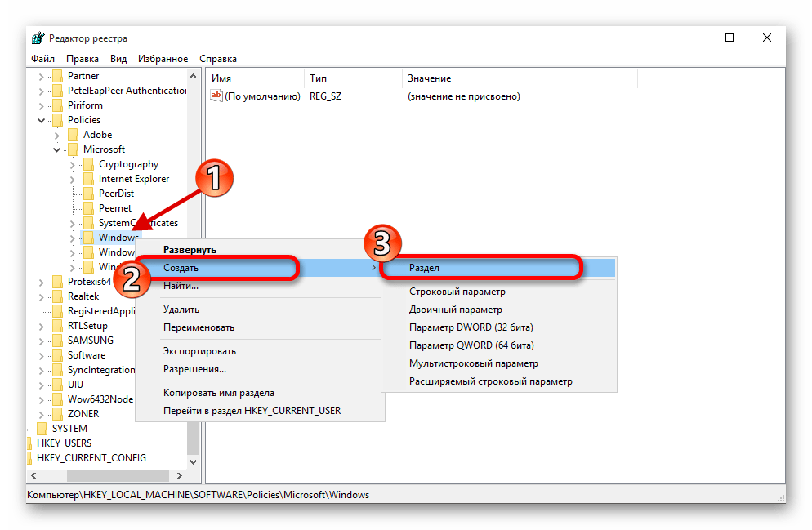
Task: Choose Раздел from the Создать submenu
Action: 424,268
